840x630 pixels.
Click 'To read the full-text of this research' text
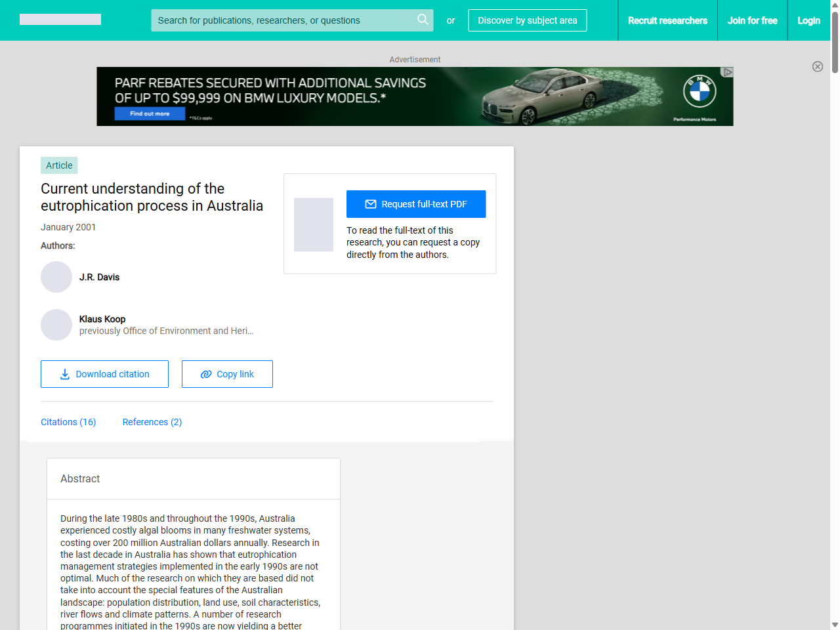413,242
